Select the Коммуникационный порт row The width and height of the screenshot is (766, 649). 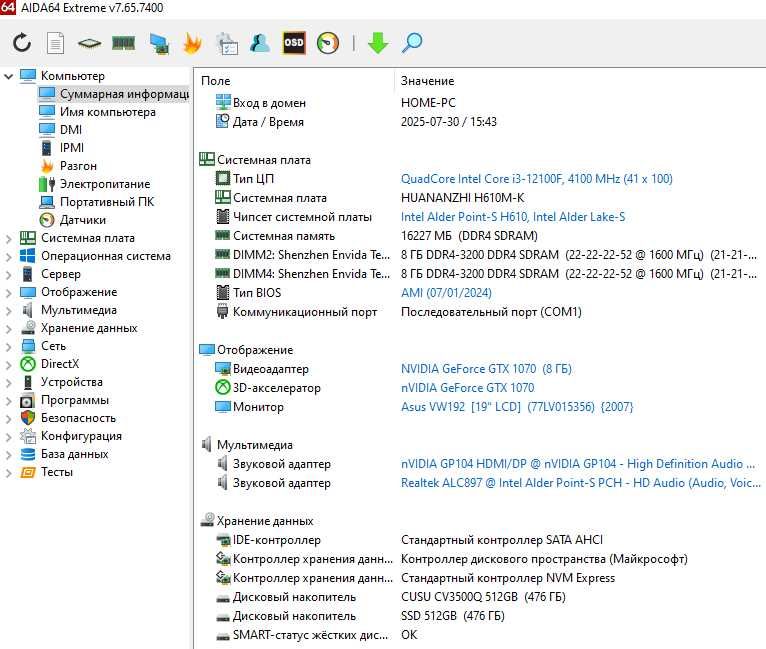(481, 312)
